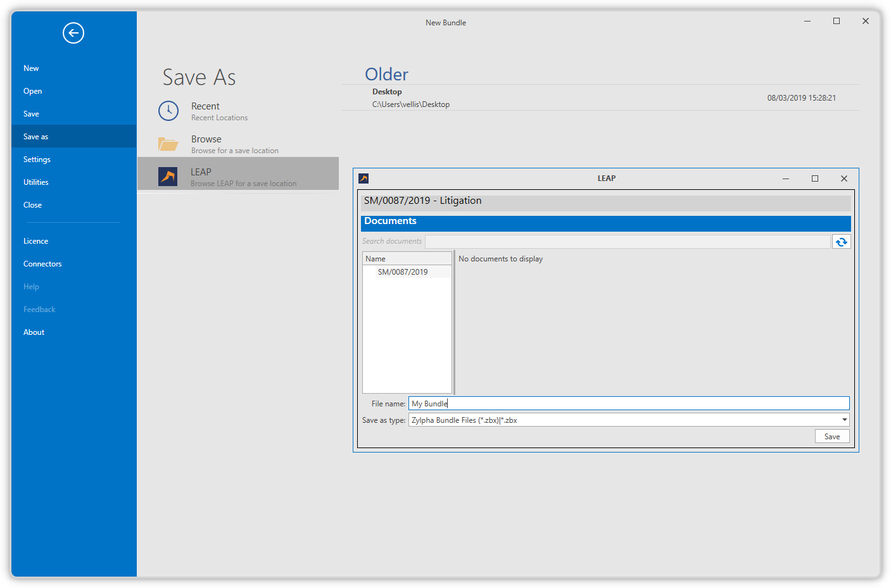Click the LEAP logo icon in Save As list

tap(168, 177)
